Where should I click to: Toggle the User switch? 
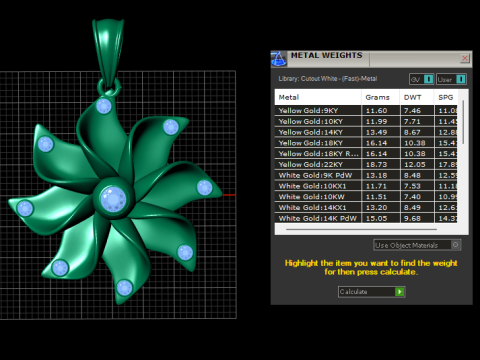(x=451, y=79)
